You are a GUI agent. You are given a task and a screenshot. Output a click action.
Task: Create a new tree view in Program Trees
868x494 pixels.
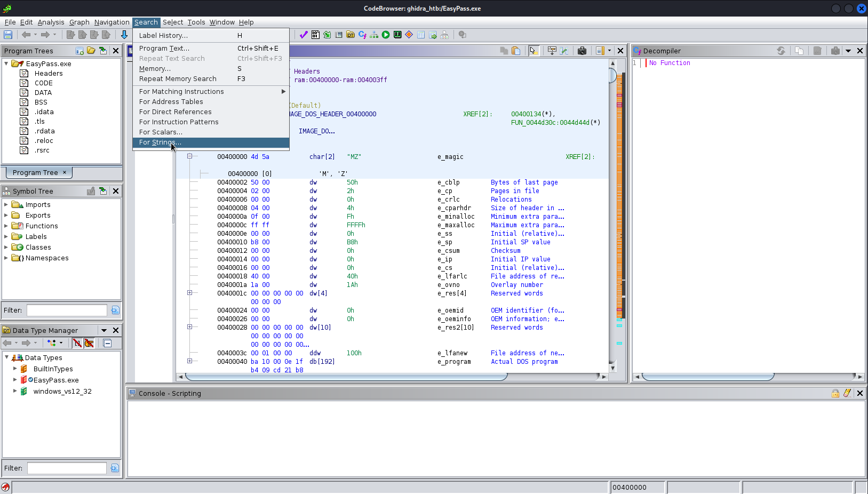pos(79,51)
